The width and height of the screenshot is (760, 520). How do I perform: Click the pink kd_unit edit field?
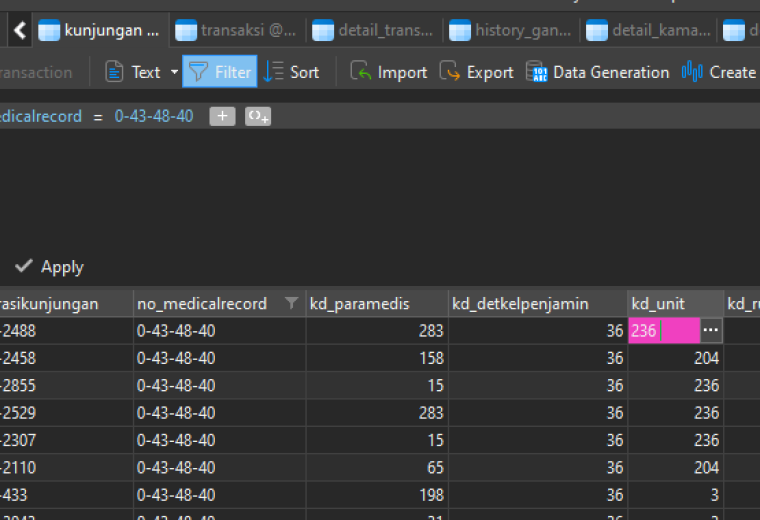click(664, 331)
